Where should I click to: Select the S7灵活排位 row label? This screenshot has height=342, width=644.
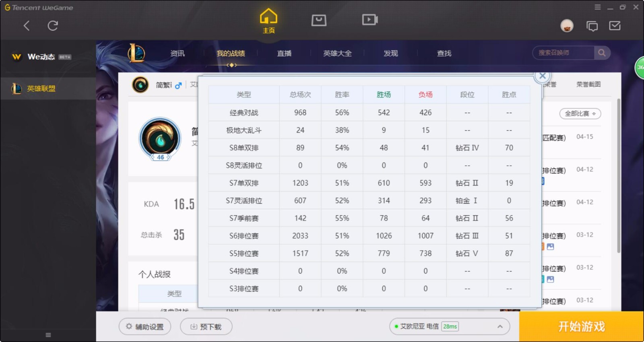[x=244, y=201]
